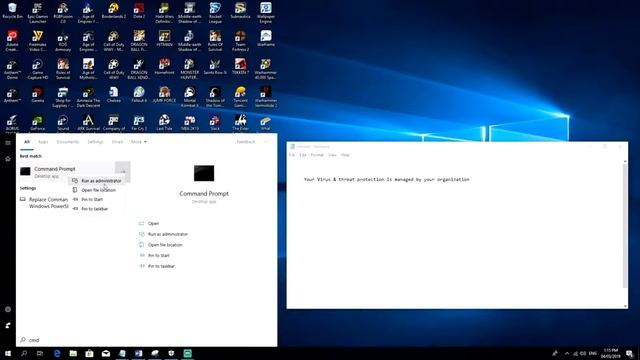The width and height of the screenshot is (640, 360).
Task: Open Epic Games Launcher desktop shortcut
Action: coord(38,12)
